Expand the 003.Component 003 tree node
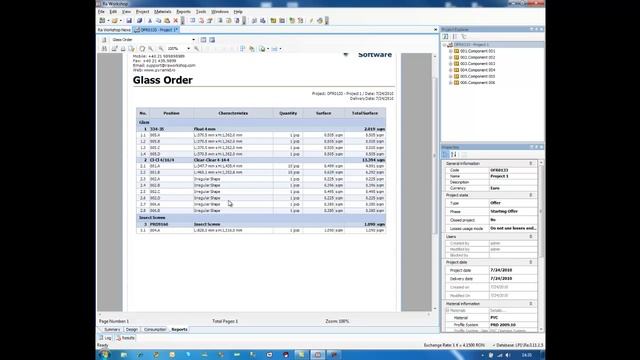 click(450, 64)
